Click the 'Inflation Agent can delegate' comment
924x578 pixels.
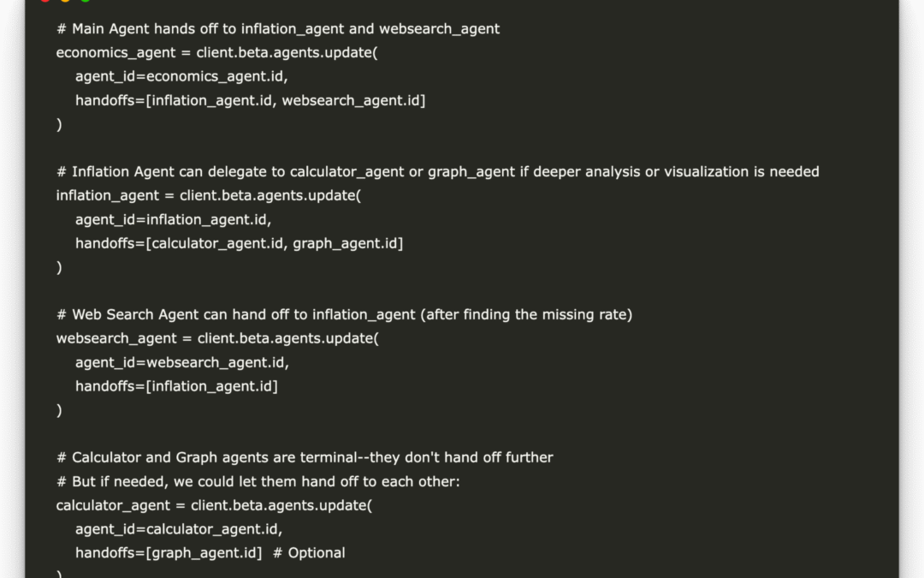click(x=437, y=172)
